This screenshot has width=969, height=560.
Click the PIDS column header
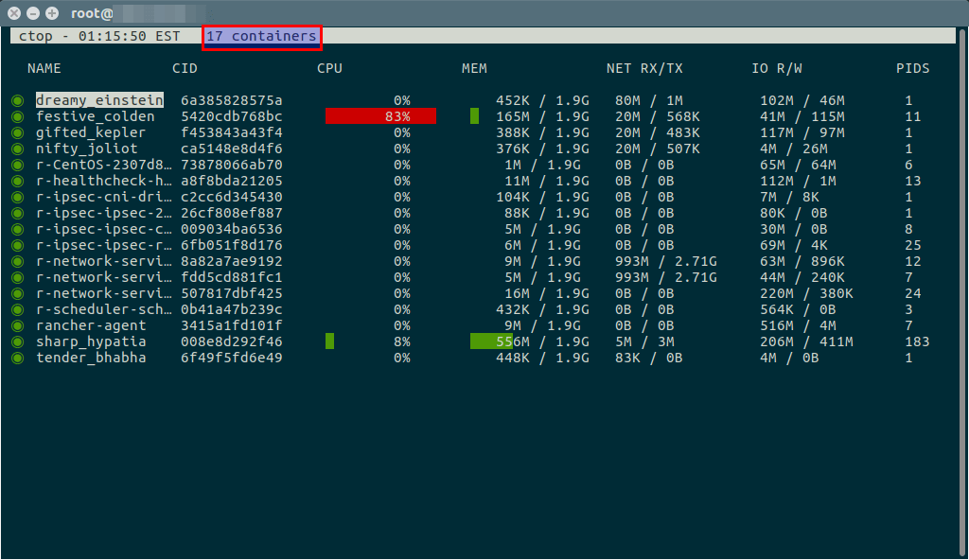[912, 68]
